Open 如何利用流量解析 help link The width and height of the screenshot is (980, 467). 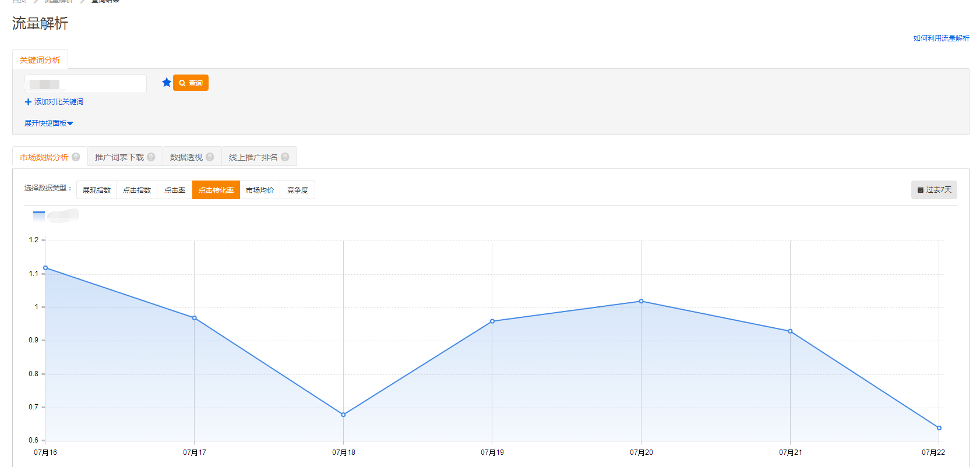941,38
